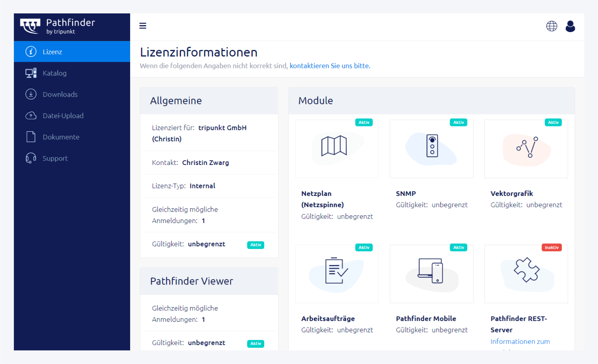Click the Support headset icon
This screenshot has width=598, height=364.
[31, 158]
